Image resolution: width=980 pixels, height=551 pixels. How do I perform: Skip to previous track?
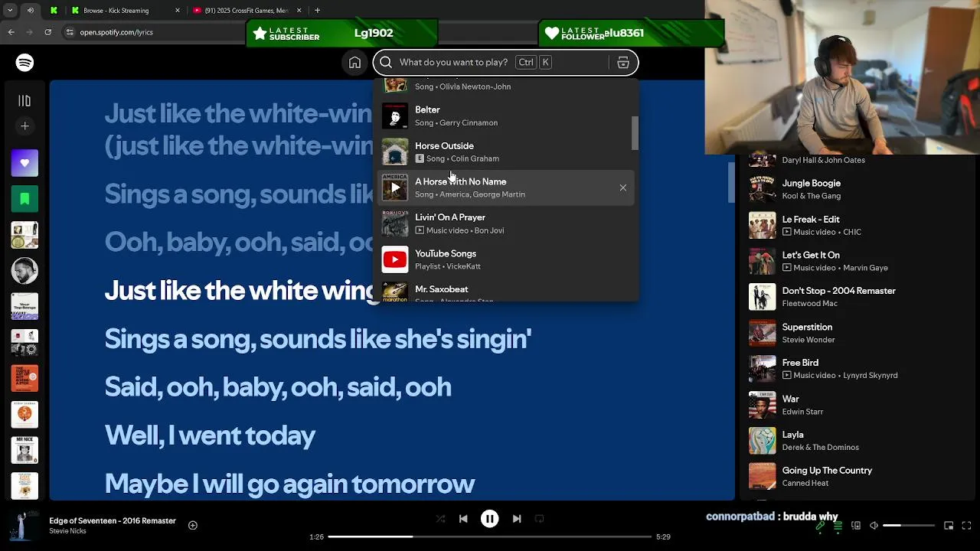coord(463,519)
